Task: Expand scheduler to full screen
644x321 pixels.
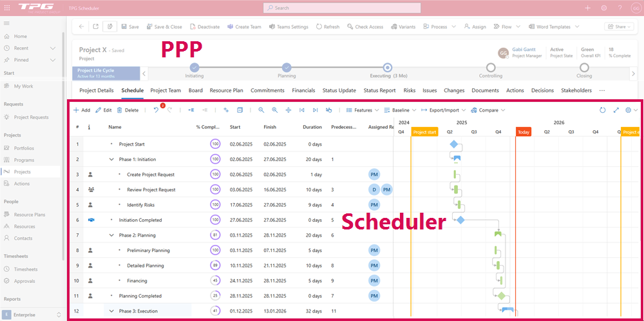Action: (x=616, y=110)
